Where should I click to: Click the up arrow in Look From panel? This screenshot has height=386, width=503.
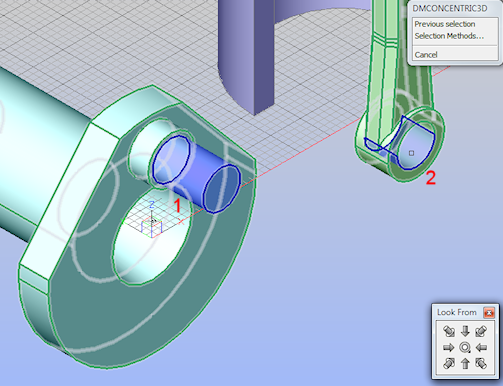pyautogui.click(x=465, y=363)
